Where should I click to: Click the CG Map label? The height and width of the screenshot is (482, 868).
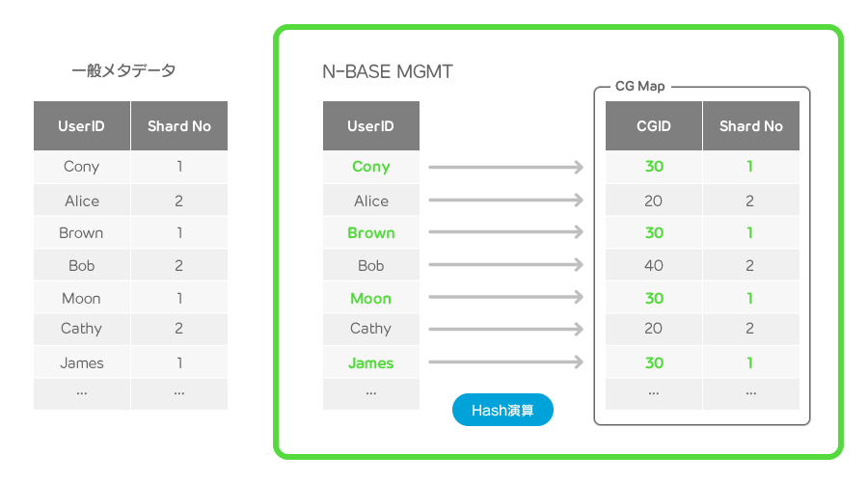coord(640,87)
